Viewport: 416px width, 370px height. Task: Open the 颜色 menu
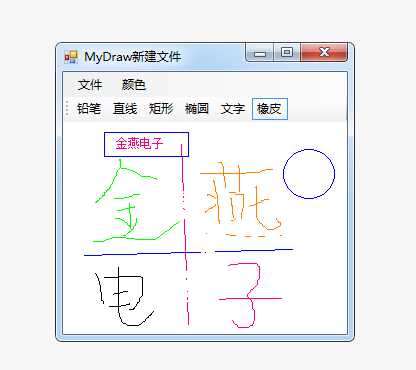tap(133, 85)
